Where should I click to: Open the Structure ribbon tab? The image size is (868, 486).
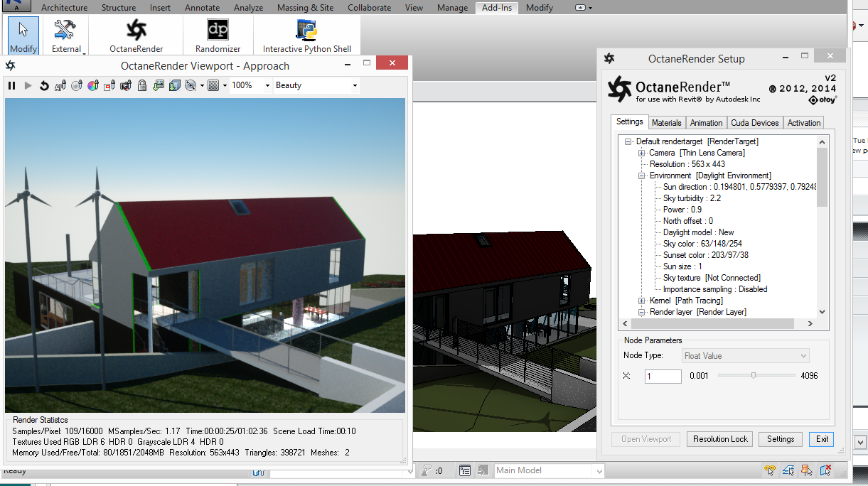tap(119, 8)
